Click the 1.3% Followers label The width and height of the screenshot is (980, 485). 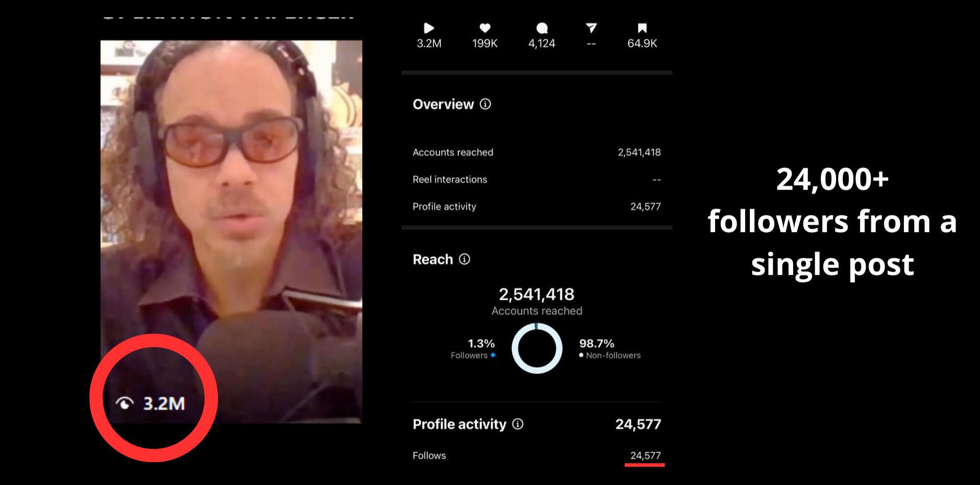473,349
